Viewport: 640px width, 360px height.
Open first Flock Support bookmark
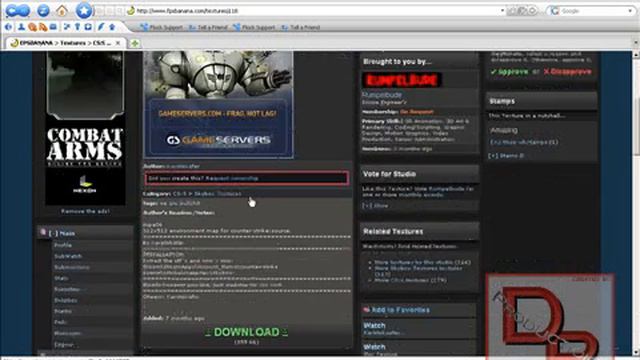162,27
